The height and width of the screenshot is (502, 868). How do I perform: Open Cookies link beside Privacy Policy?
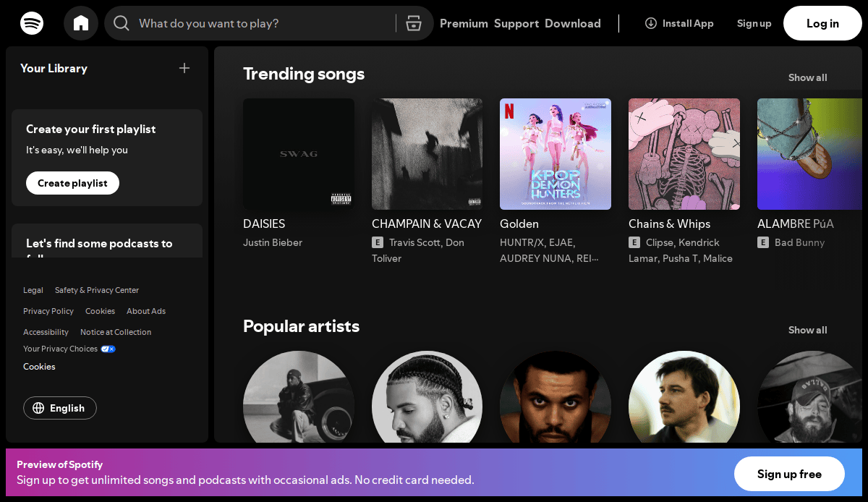[x=100, y=311]
